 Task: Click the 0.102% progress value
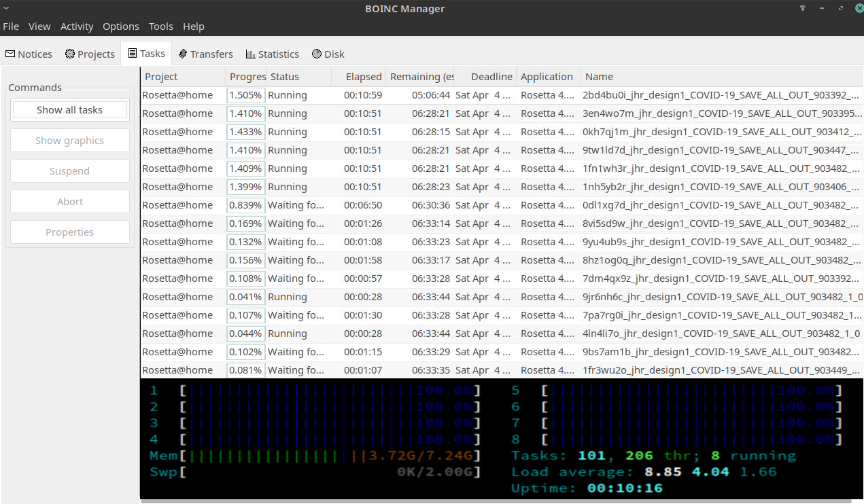(245, 352)
